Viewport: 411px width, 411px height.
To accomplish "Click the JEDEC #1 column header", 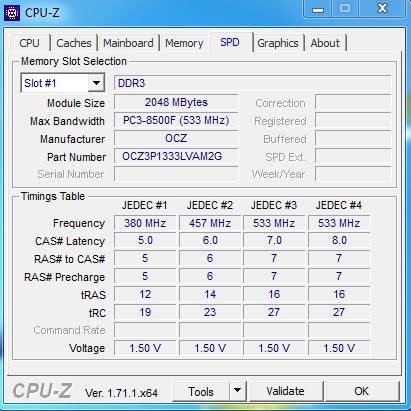I will [x=145, y=205].
